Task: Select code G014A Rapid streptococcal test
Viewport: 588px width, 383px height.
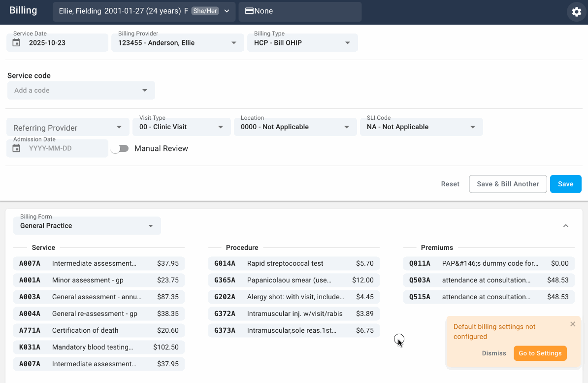Action: pos(294,263)
